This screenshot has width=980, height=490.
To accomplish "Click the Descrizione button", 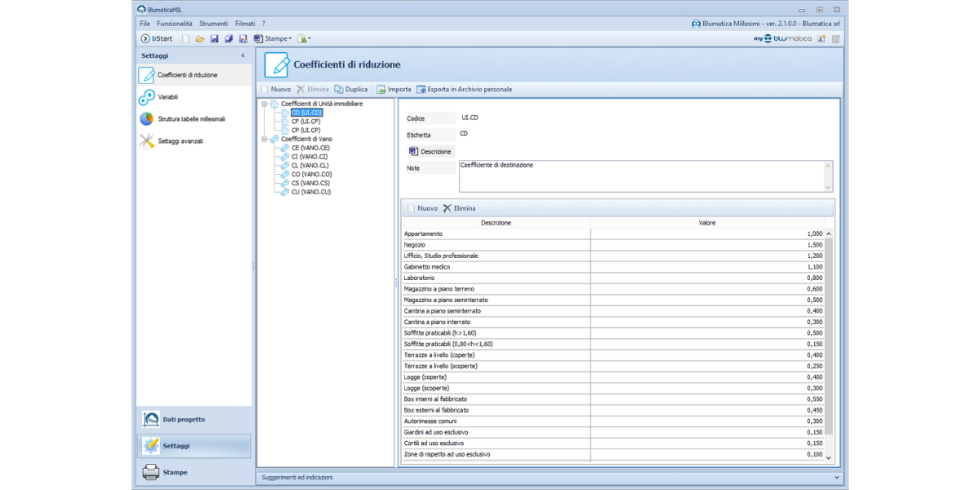I will [430, 152].
